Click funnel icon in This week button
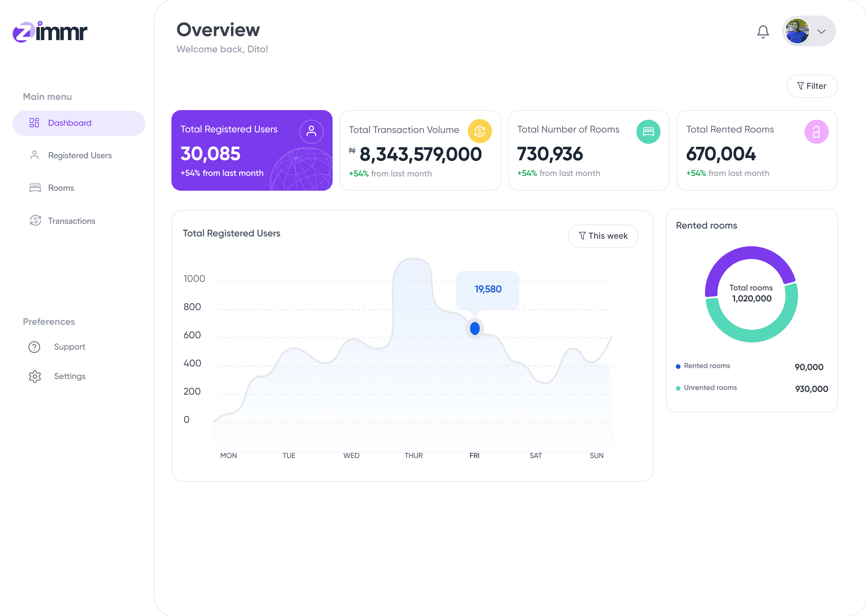This screenshot has width=866, height=616. (x=582, y=236)
